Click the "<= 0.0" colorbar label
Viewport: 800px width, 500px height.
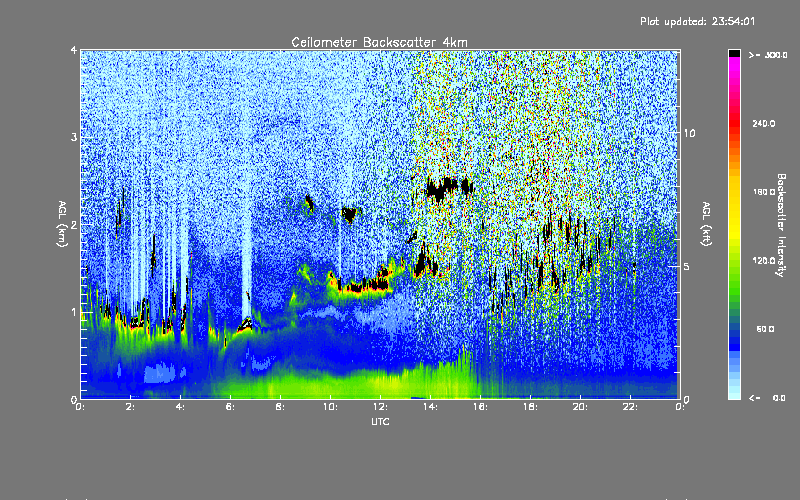tap(768, 397)
